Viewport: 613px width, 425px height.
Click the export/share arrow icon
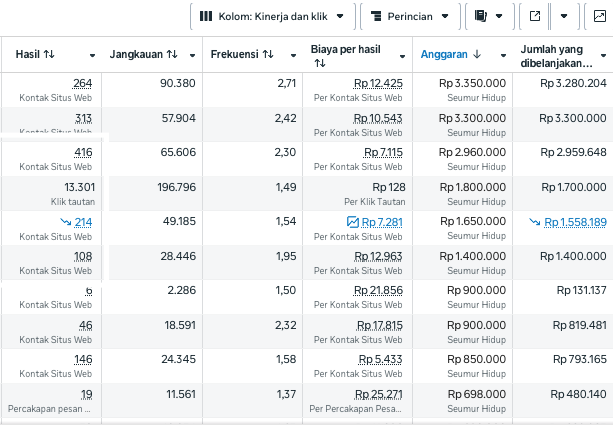click(x=535, y=16)
